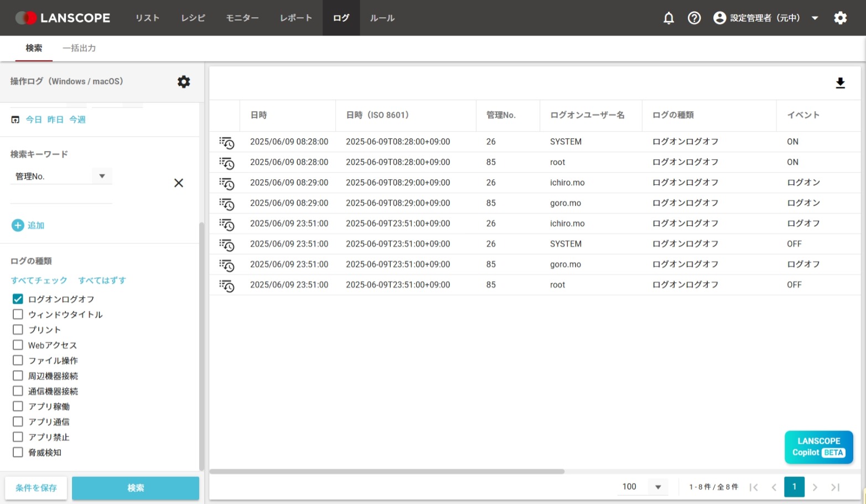Open history icon for SYSTEM OFF row

point(227,245)
